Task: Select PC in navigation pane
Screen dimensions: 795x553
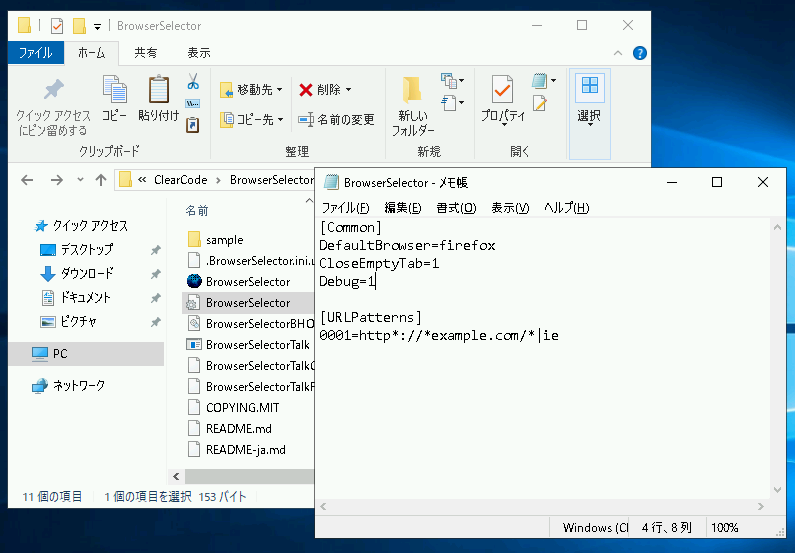Action: click(86, 354)
